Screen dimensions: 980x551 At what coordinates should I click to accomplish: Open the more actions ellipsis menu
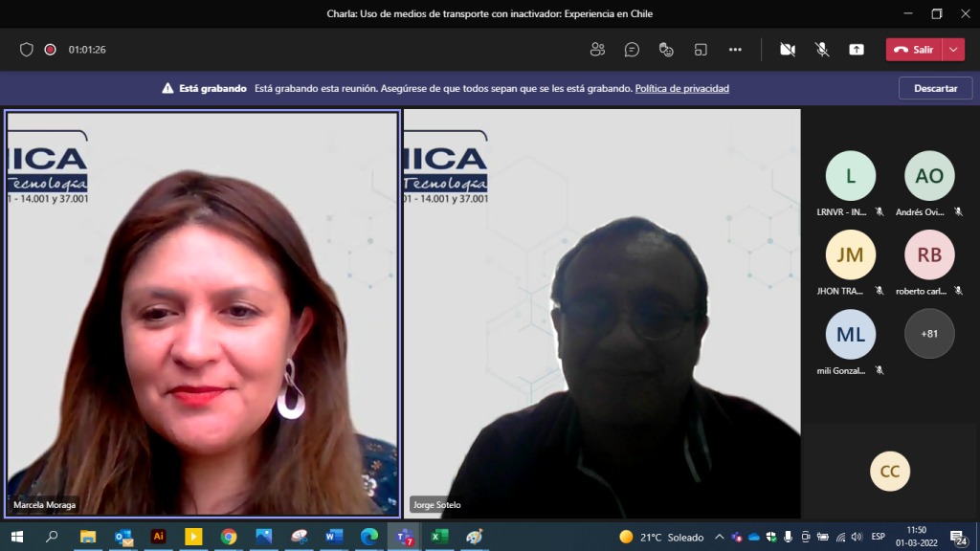click(735, 50)
